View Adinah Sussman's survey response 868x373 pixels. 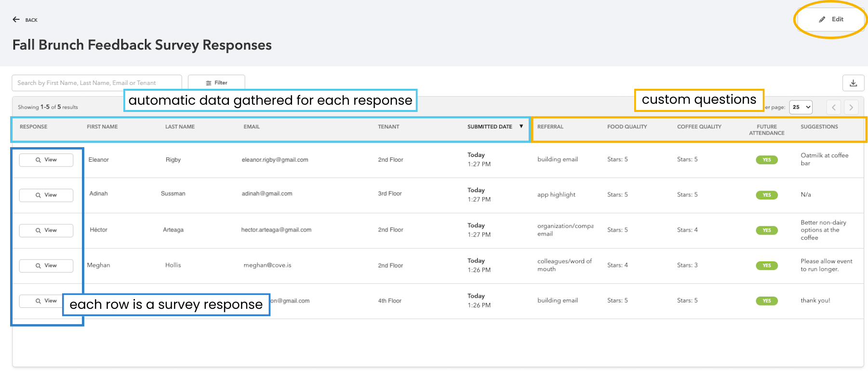[x=46, y=195]
